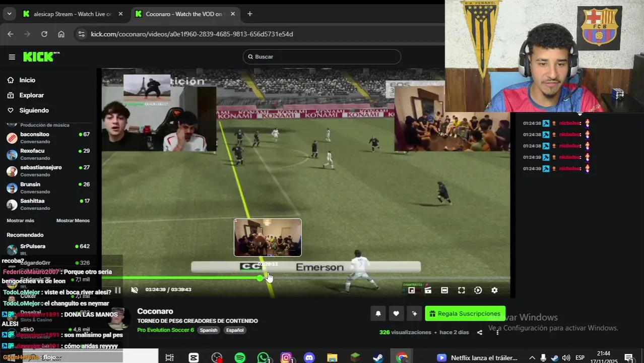Open Pro Evolution Soccer 6 category
Screen dimensions: 644x363
(165, 330)
